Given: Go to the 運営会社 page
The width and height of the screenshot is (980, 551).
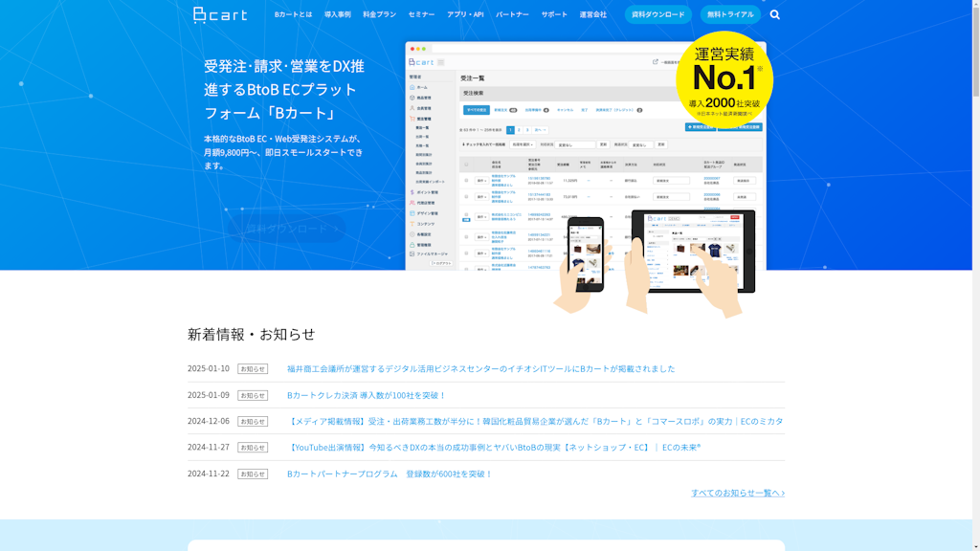Looking at the screenshot, I should [592, 14].
